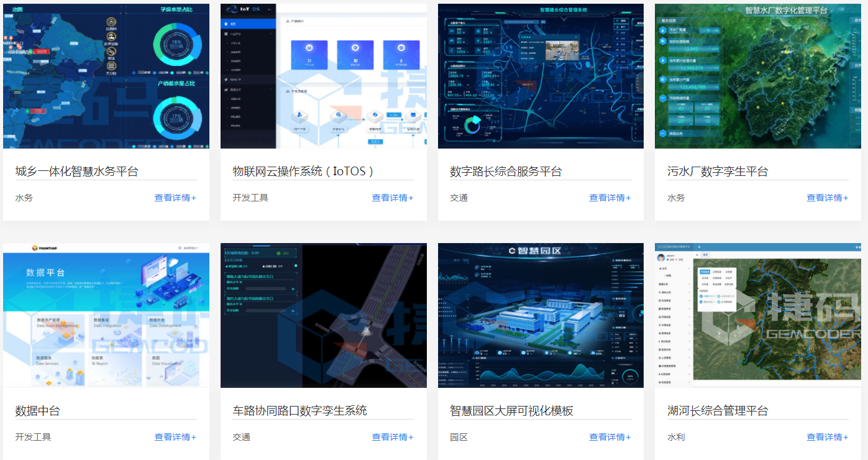Click the 智慧园区大屏可视化模板 title text
This screenshot has height=460, width=868.
511,411
